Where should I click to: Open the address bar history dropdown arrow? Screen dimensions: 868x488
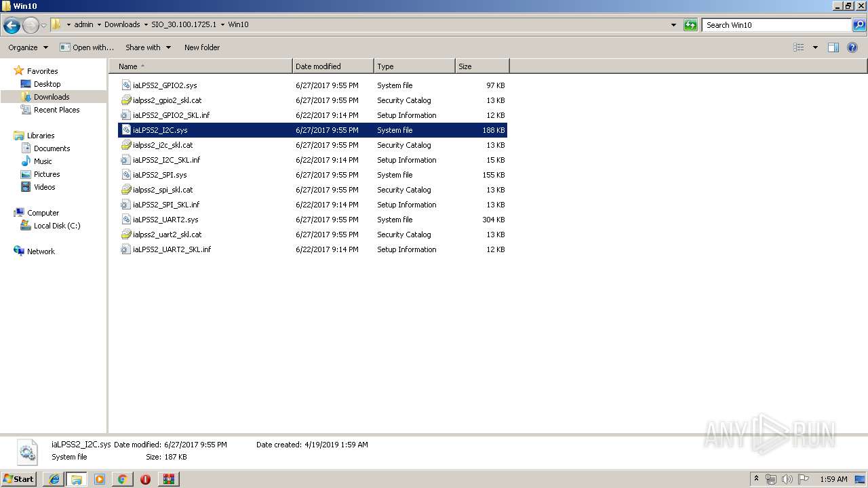[673, 25]
